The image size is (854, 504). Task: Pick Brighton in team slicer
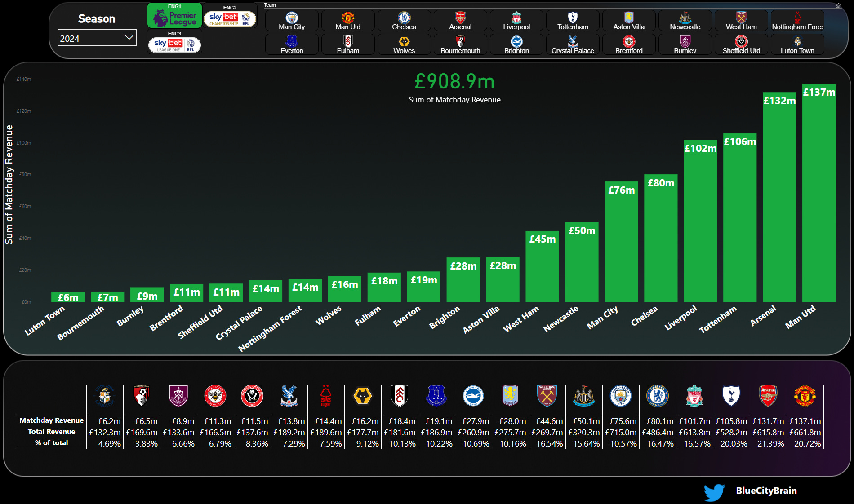point(516,44)
